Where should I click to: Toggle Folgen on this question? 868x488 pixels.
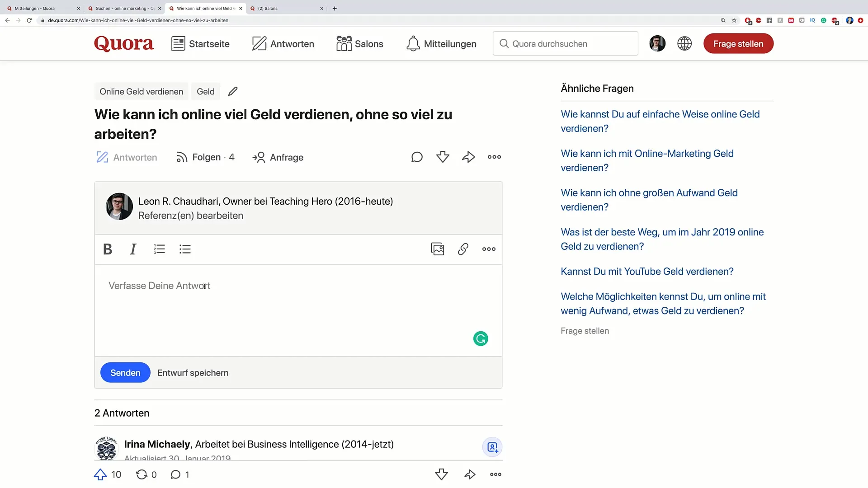coord(206,157)
